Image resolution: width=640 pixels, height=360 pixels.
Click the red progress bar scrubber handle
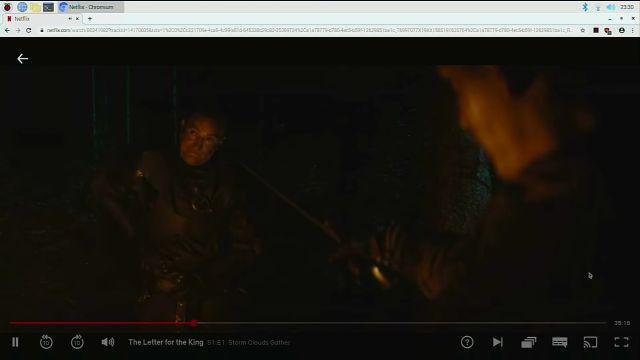(194, 323)
